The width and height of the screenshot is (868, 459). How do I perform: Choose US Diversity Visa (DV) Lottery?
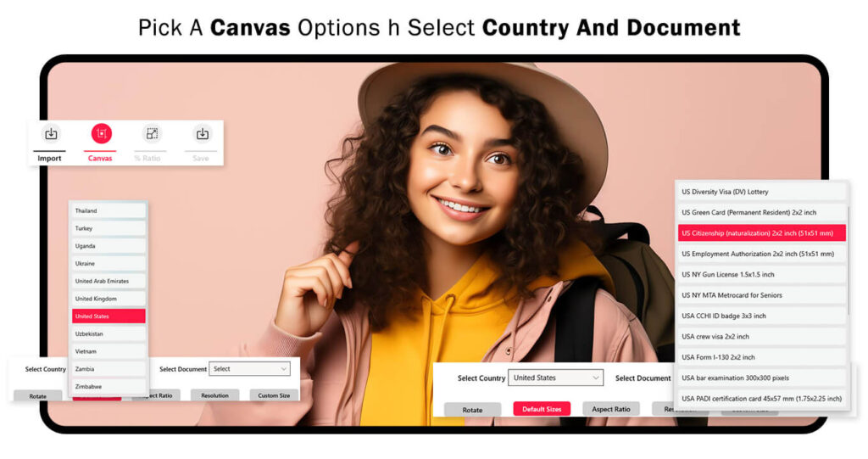[762, 192]
